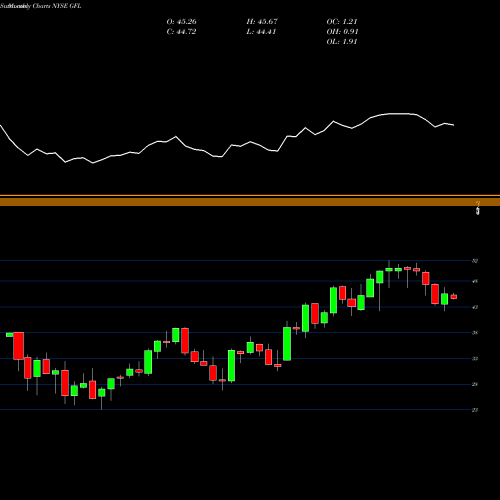This screenshot has height=500, width=500.
Task: Click the price axis label 38
Action: click(x=475, y=333)
